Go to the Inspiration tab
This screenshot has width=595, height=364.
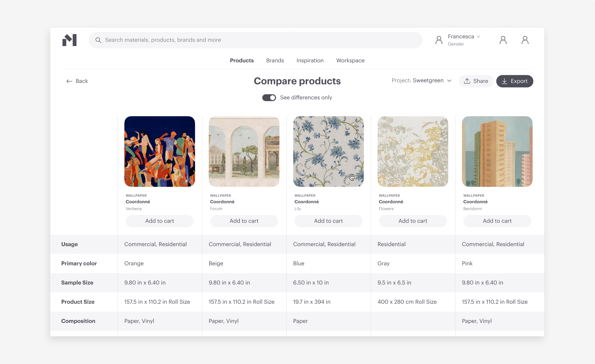point(310,60)
